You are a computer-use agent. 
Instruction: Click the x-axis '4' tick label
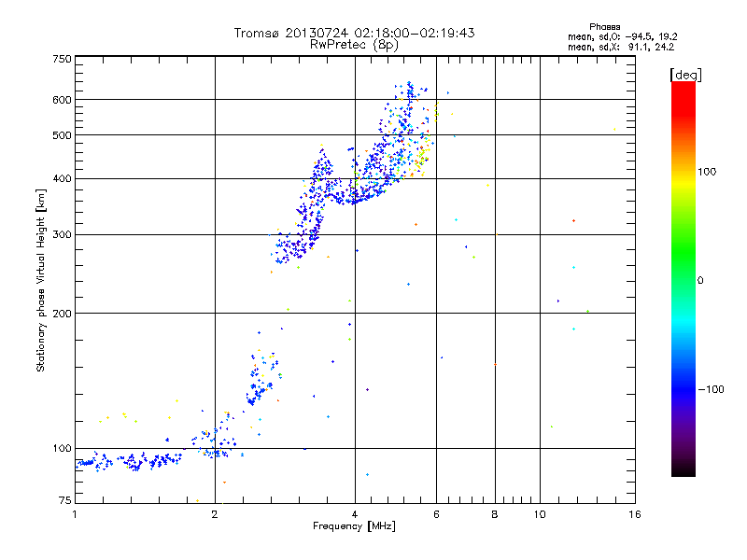pos(355,514)
